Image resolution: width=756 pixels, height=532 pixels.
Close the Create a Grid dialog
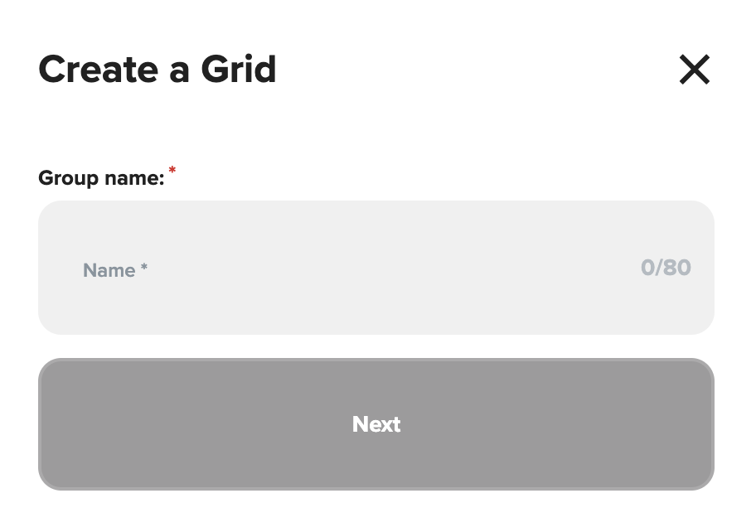pos(694,70)
